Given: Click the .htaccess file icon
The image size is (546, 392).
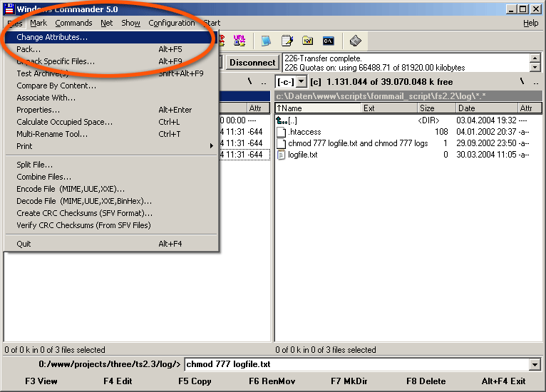Looking at the screenshot, I should [x=281, y=132].
